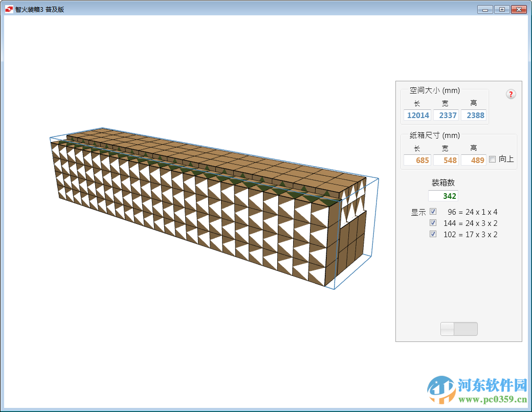Click the 装箱数 label
The image size is (532, 412).
point(443,183)
